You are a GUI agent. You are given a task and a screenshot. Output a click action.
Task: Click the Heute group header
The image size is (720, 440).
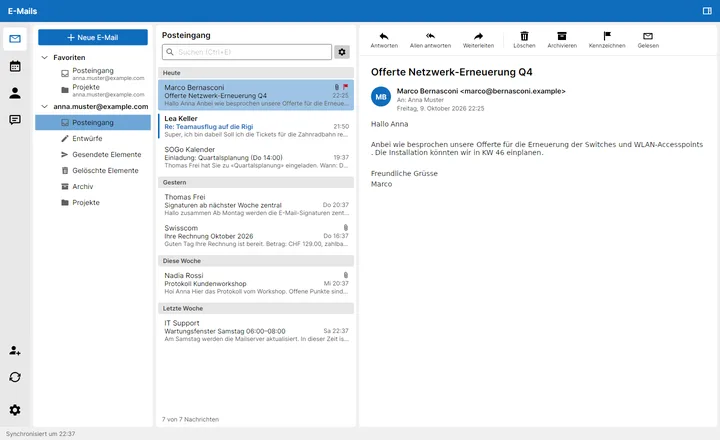[256, 73]
